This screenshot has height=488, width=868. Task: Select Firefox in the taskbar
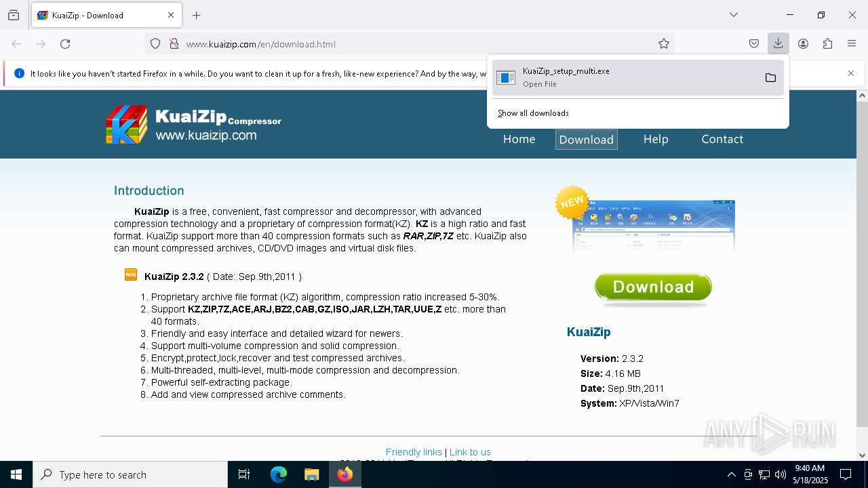(345, 474)
